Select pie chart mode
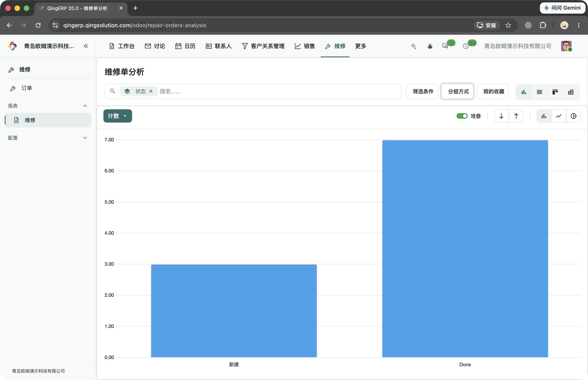Screen dimensions: 588x380 point(573,116)
